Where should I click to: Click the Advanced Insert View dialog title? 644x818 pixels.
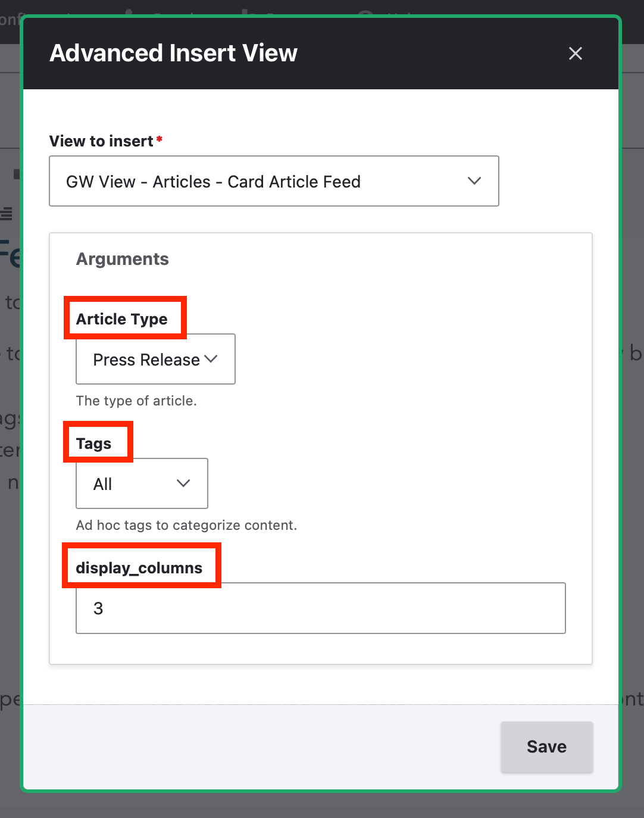point(173,53)
